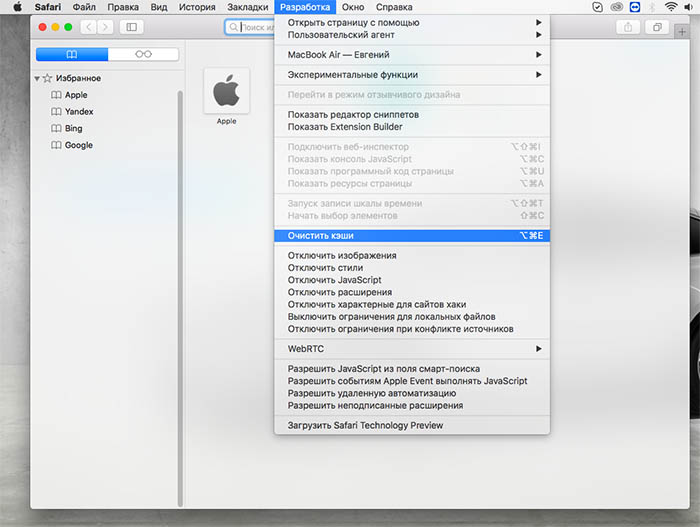The width and height of the screenshot is (700, 527).
Task: Toggle Разрешить JavaScript из поля смарт-поиска
Action: point(412,369)
